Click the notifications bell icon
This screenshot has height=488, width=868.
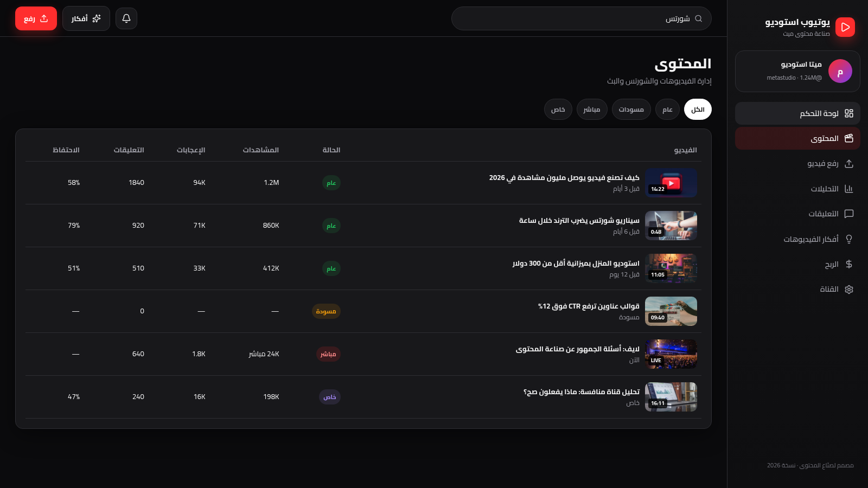tap(126, 18)
